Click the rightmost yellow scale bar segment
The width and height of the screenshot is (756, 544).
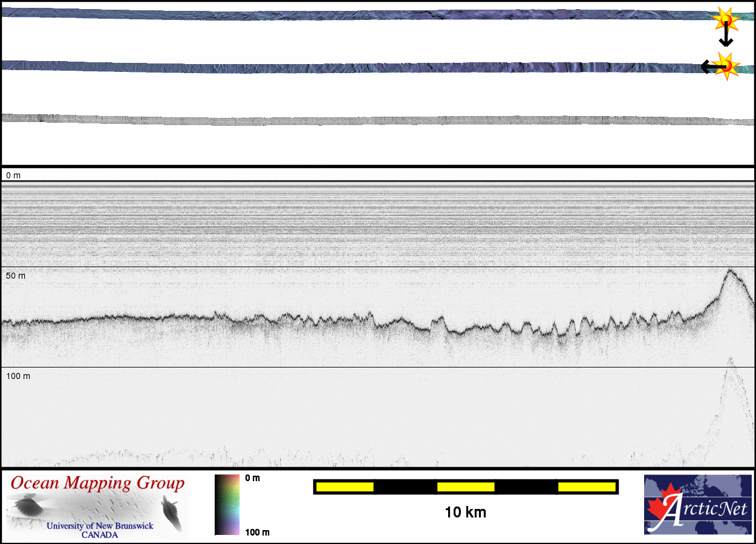[586, 487]
